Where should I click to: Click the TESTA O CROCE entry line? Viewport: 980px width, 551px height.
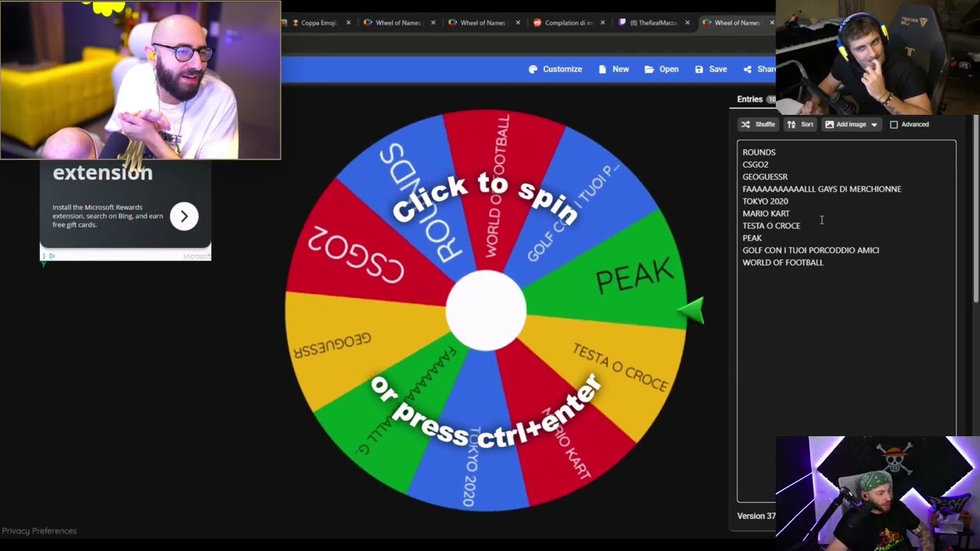771,226
